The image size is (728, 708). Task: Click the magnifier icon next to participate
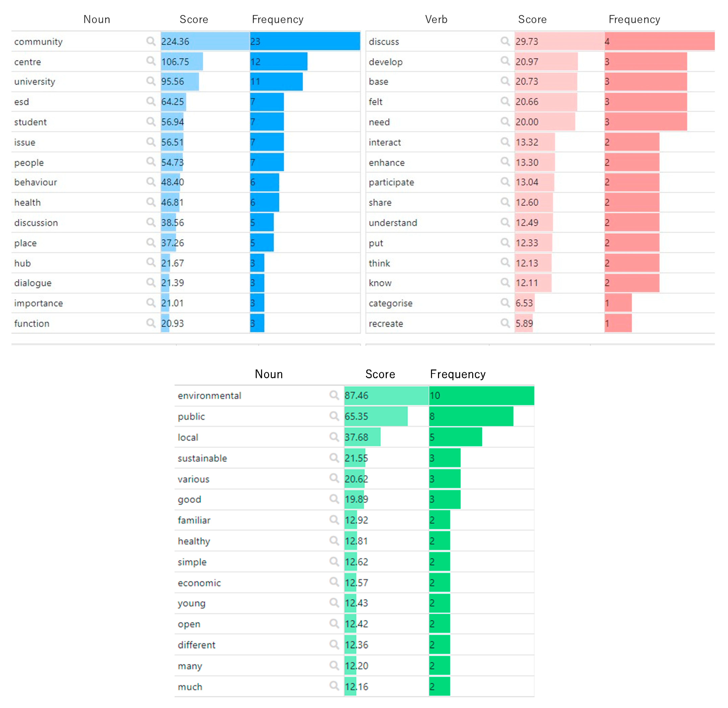[505, 182]
